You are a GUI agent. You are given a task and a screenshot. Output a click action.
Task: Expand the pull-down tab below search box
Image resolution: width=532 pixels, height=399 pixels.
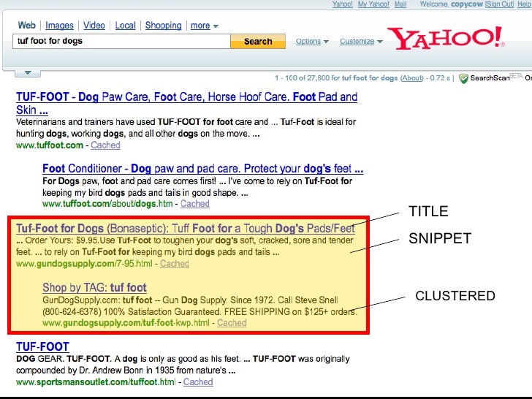point(28,73)
